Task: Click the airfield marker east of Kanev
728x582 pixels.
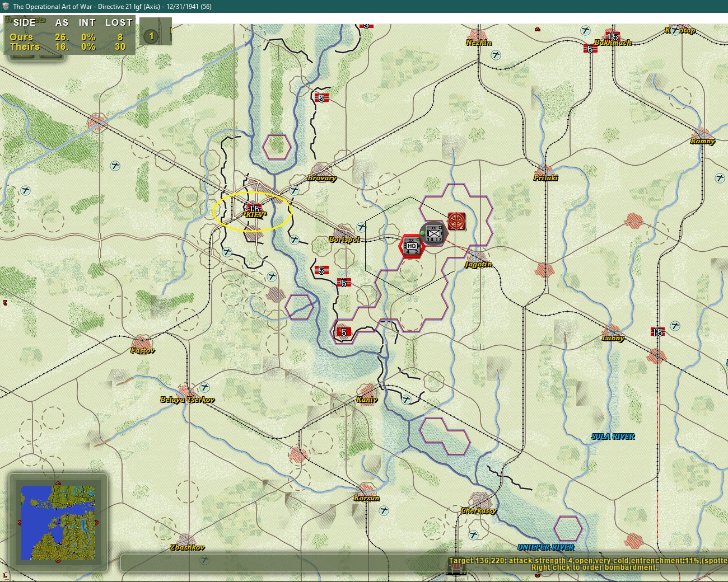Action: point(406,400)
